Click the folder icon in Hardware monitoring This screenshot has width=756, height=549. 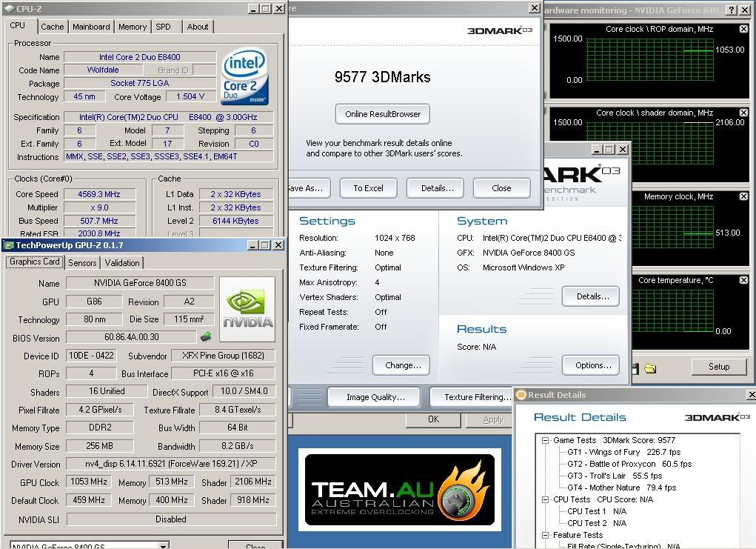650,368
